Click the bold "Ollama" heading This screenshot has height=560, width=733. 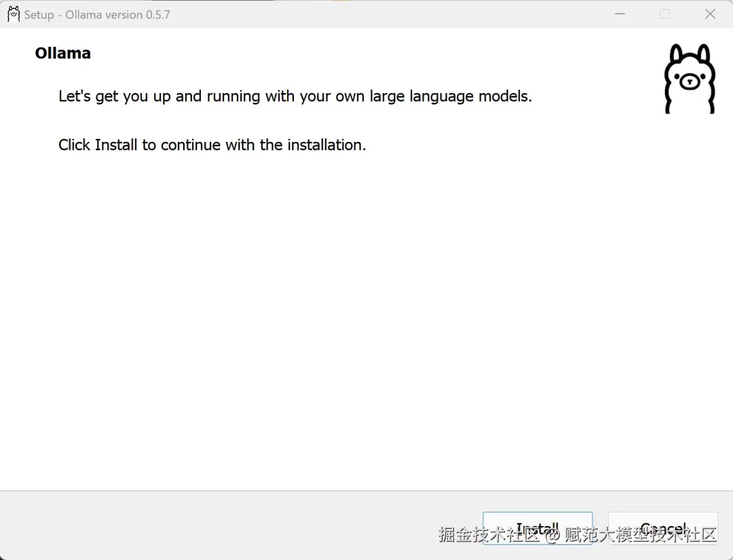[62, 54]
